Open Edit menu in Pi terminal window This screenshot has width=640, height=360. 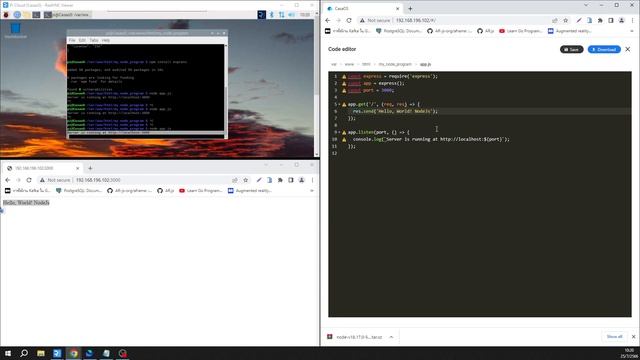click(x=82, y=40)
